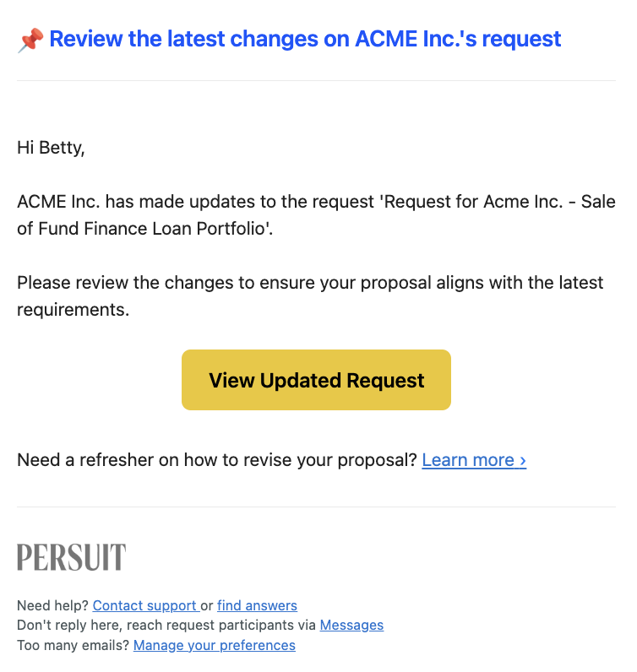Follow the find answers link
This screenshot has width=637, height=672.
point(257,605)
